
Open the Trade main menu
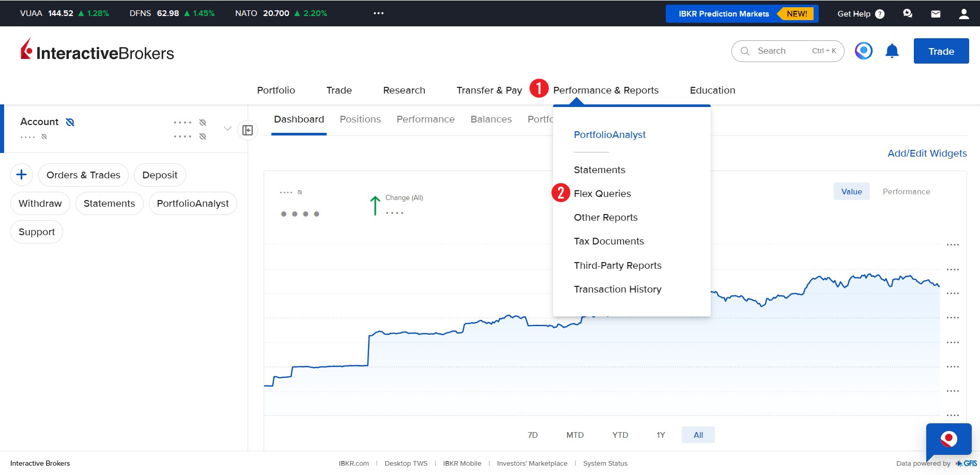click(339, 90)
